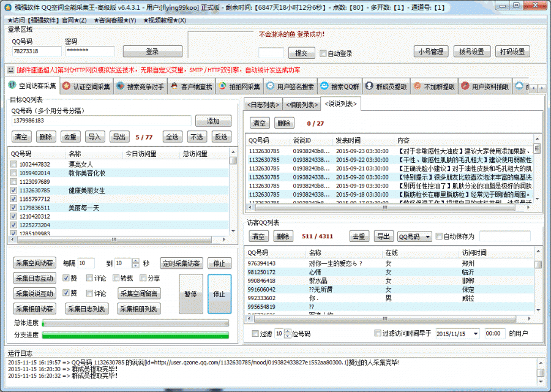Enable the 过滤访问时间早于 checkbox

378,333
